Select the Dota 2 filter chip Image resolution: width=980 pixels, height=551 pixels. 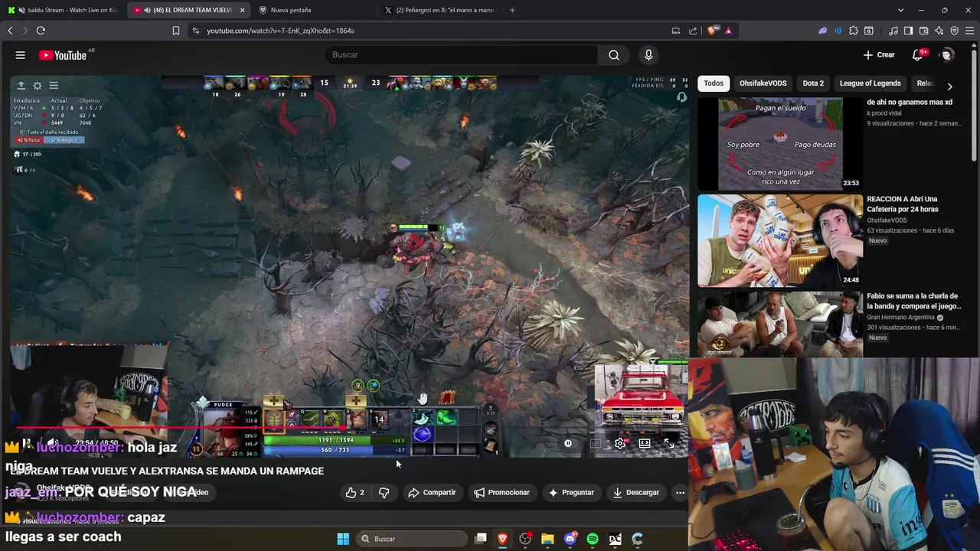tap(813, 83)
